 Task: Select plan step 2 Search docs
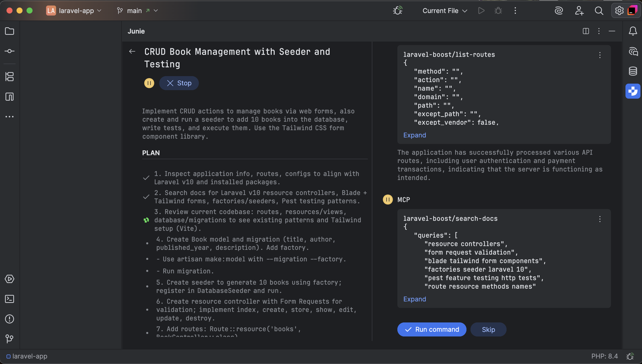[260, 197]
